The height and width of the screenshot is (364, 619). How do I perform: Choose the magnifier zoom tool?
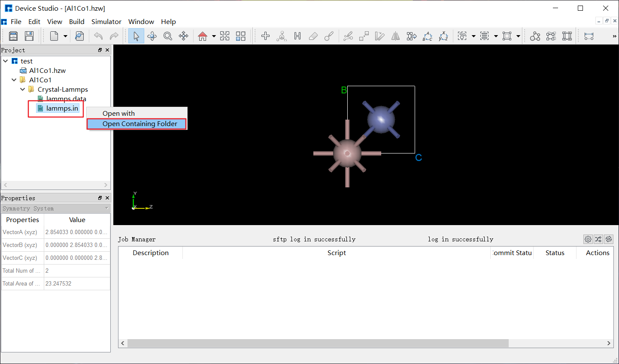coord(168,36)
